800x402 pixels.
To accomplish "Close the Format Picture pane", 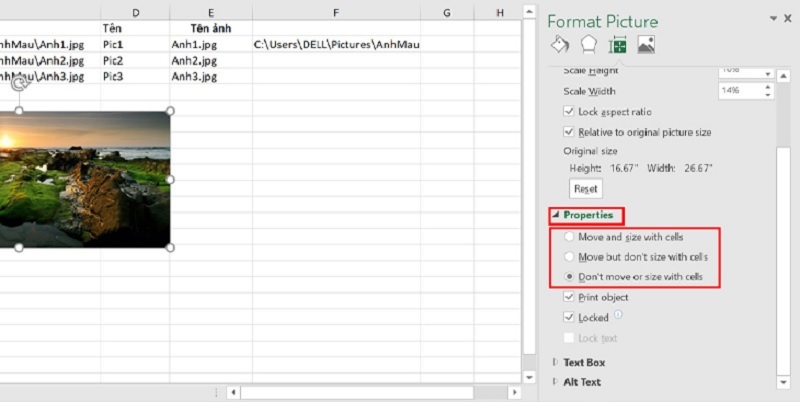I will click(x=788, y=18).
